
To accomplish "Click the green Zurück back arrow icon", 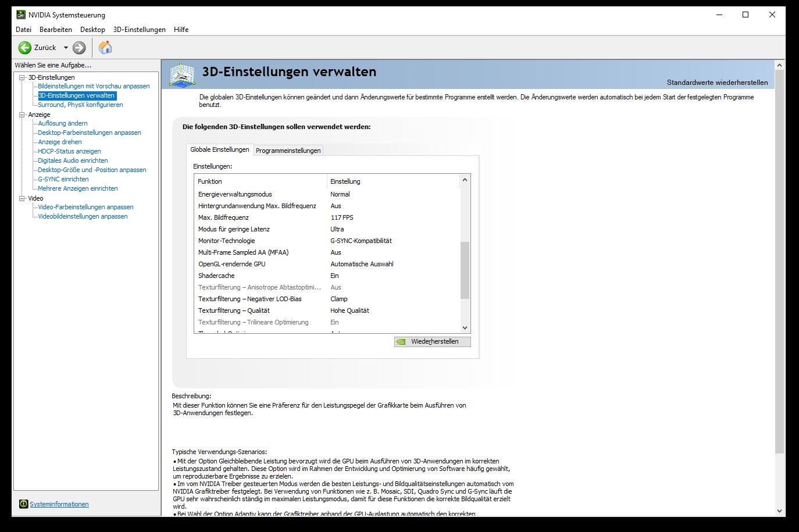I will [25, 48].
